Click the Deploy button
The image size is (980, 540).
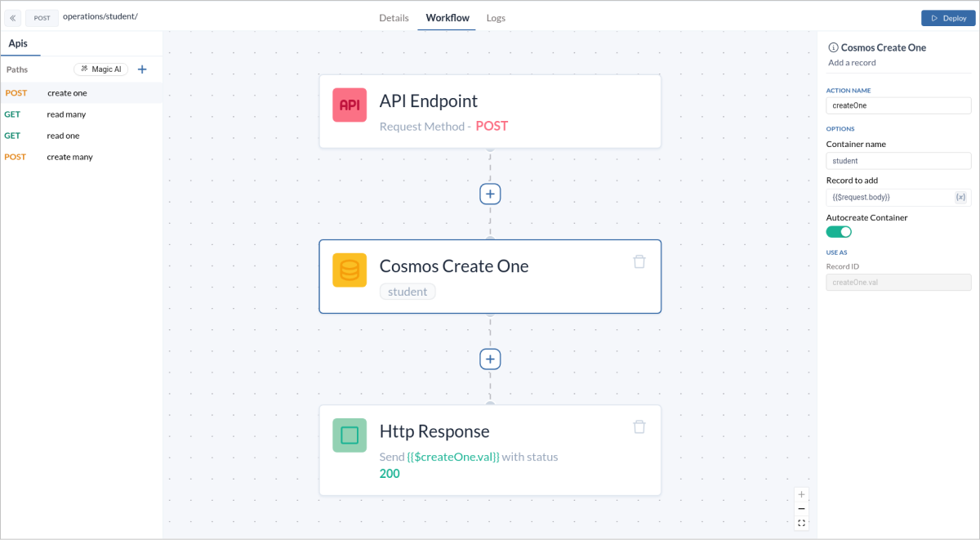click(947, 18)
